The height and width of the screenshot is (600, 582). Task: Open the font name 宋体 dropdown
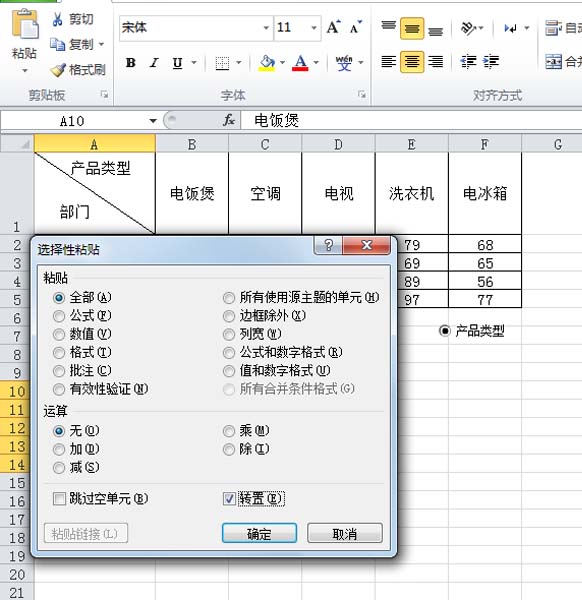pyautogui.click(x=266, y=28)
